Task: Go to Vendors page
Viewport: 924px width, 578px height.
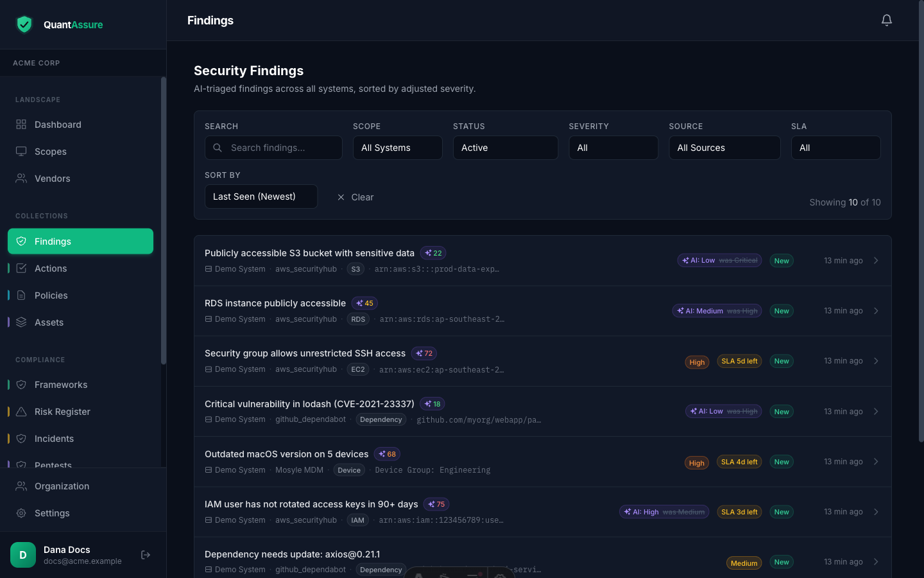Action: coord(80,179)
